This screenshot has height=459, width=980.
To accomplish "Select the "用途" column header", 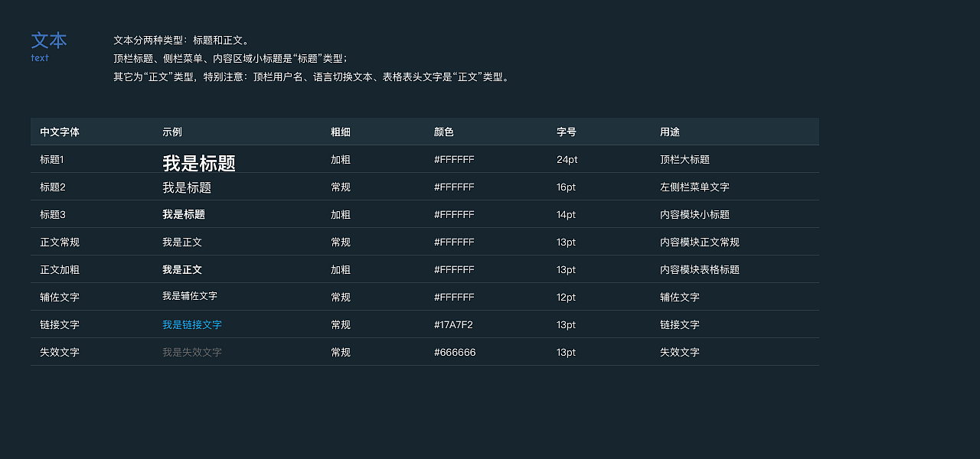I will [x=670, y=132].
